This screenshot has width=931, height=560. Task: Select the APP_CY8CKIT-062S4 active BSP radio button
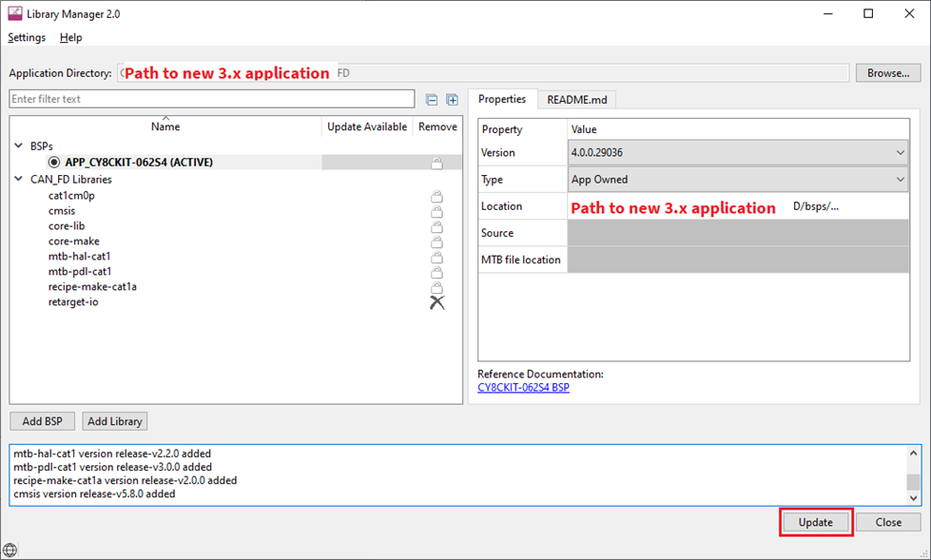53,162
